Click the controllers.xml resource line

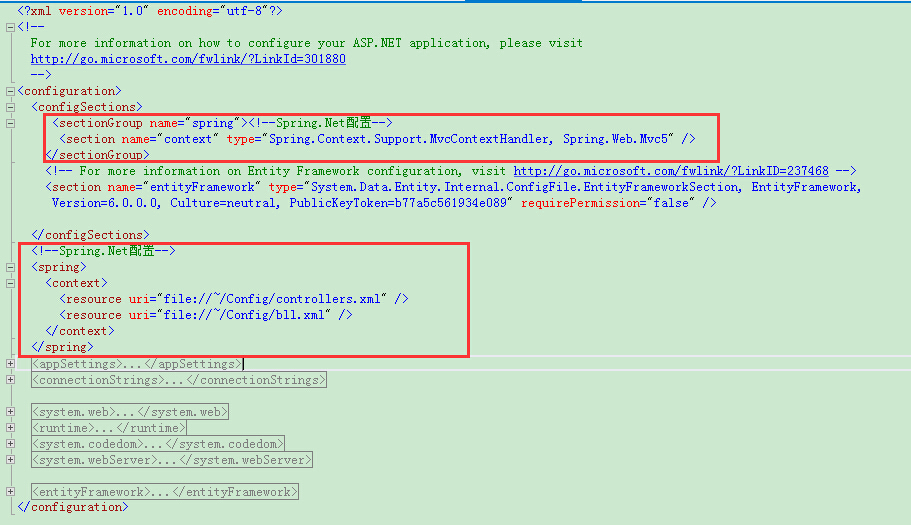tap(234, 299)
